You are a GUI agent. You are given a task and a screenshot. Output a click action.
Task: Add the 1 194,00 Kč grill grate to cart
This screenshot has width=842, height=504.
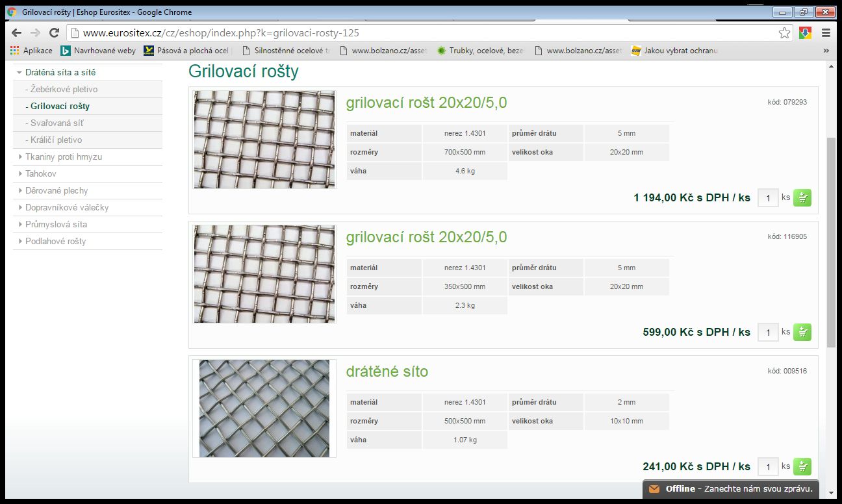802,197
